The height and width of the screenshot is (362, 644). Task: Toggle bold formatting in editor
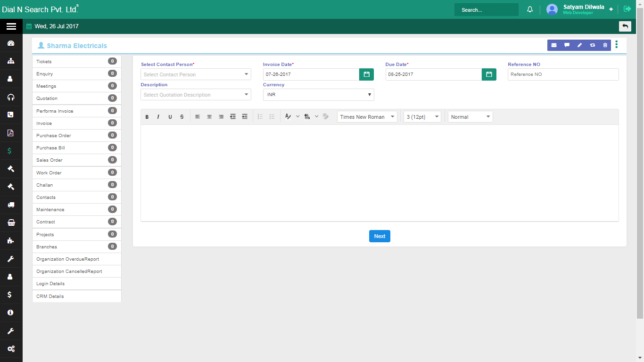(147, 117)
